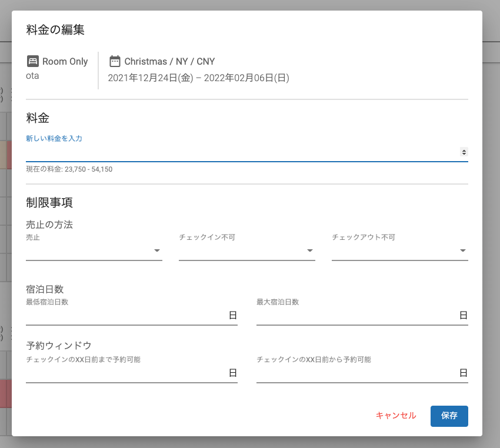Click the 制限事項 section heading
The image size is (500, 448).
(49, 203)
